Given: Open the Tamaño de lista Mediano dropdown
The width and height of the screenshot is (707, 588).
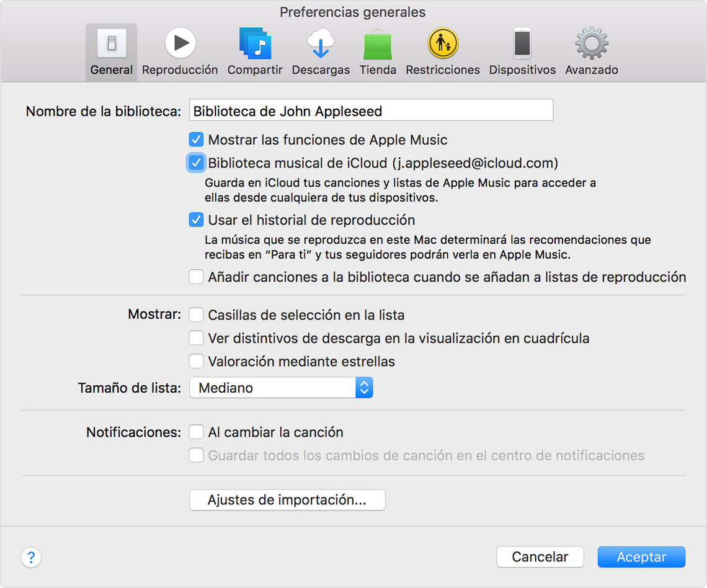Looking at the screenshot, I should (281, 388).
